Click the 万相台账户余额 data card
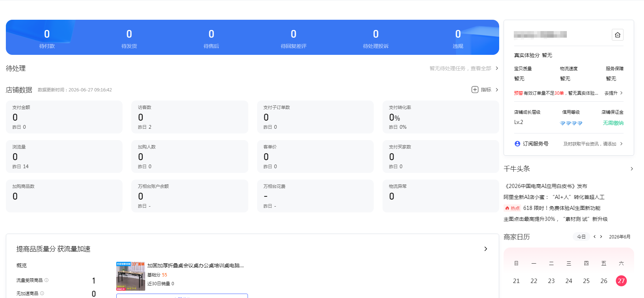 coord(189,196)
